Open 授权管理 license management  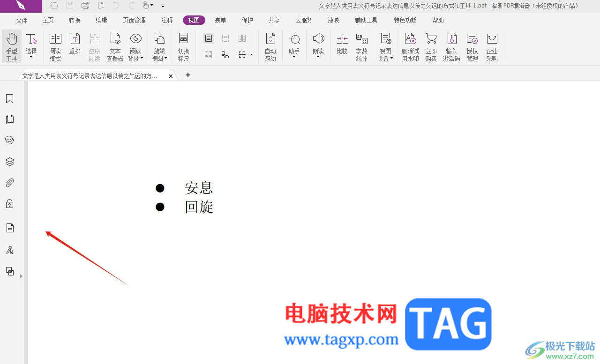tap(472, 46)
